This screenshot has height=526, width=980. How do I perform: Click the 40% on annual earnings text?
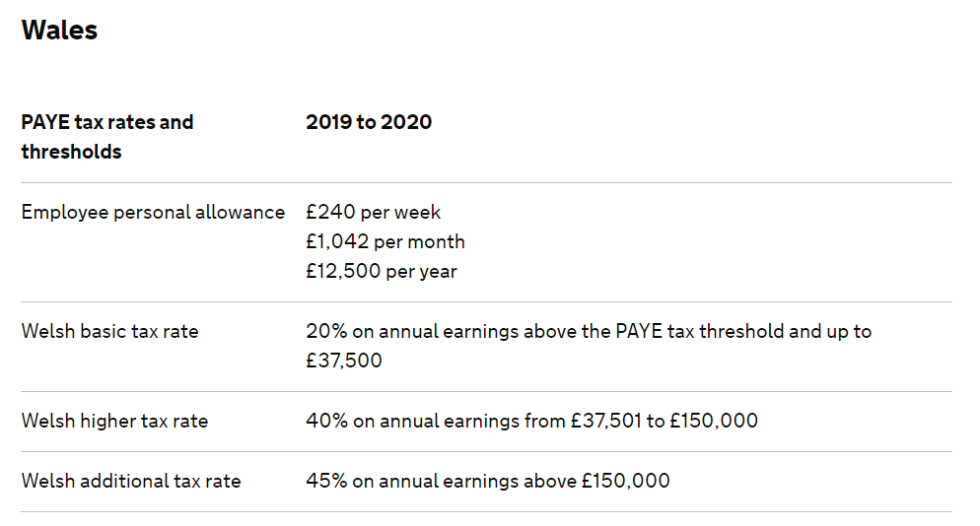pyautogui.click(x=412, y=421)
